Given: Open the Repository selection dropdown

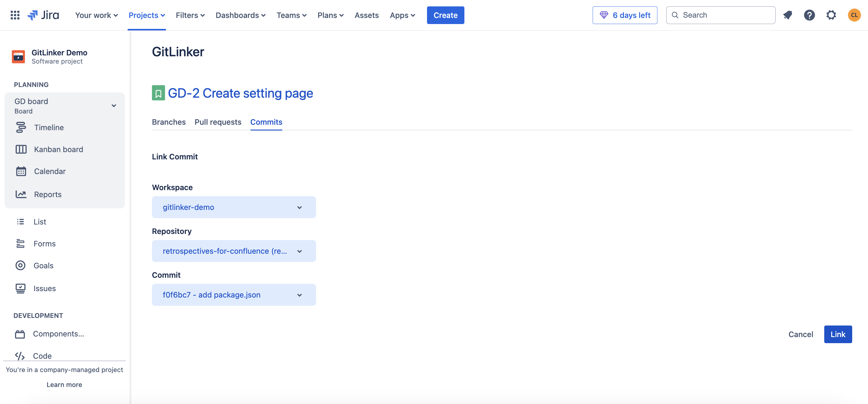Looking at the screenshot, I should (234, 251).
